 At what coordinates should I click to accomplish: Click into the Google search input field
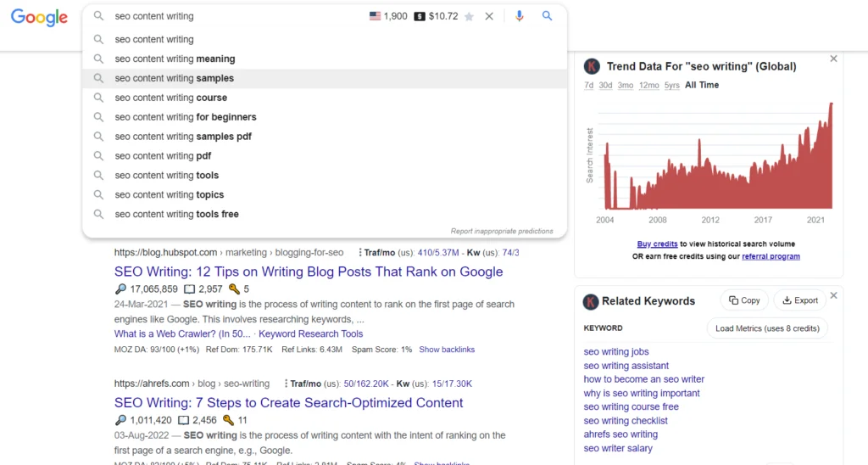pos(238,17)
